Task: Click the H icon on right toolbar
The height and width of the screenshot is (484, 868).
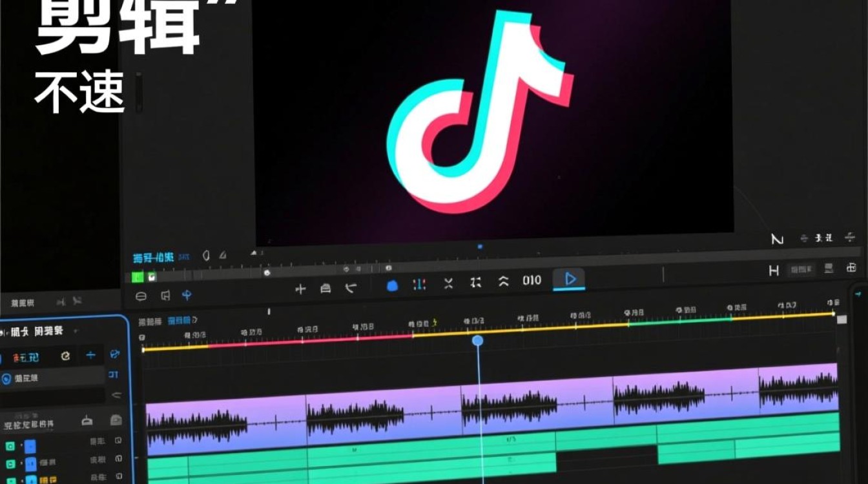Action: pos(774,271)
